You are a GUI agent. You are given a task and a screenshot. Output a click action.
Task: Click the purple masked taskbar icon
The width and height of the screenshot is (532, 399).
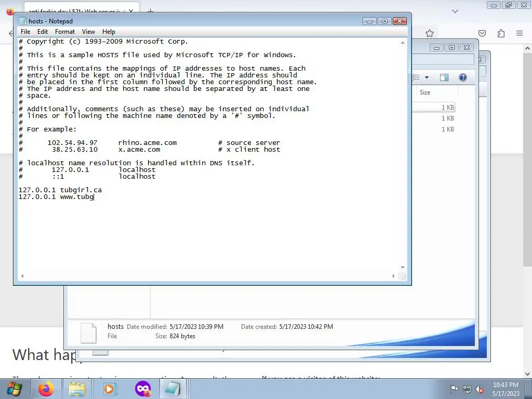pos(142,389)
